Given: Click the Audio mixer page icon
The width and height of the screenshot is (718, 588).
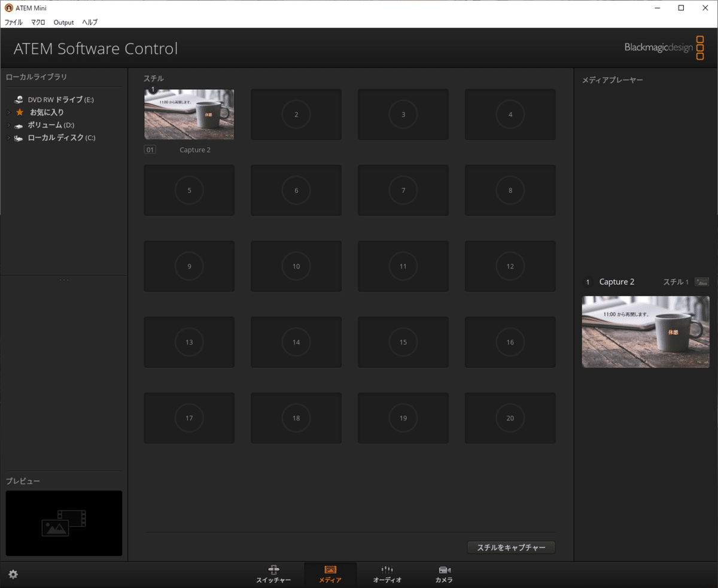Looking at the screenshot, I should click(387, 570).
